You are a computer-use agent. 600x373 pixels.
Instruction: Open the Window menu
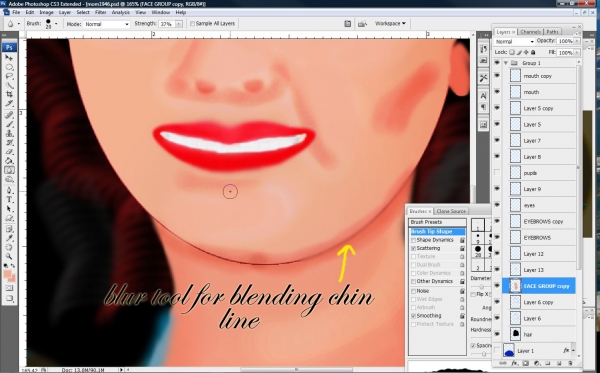tap(160, 12)
